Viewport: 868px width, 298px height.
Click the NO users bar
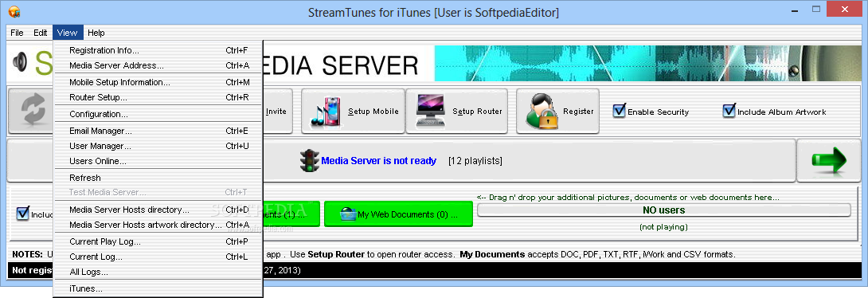[x=663, y=210]
